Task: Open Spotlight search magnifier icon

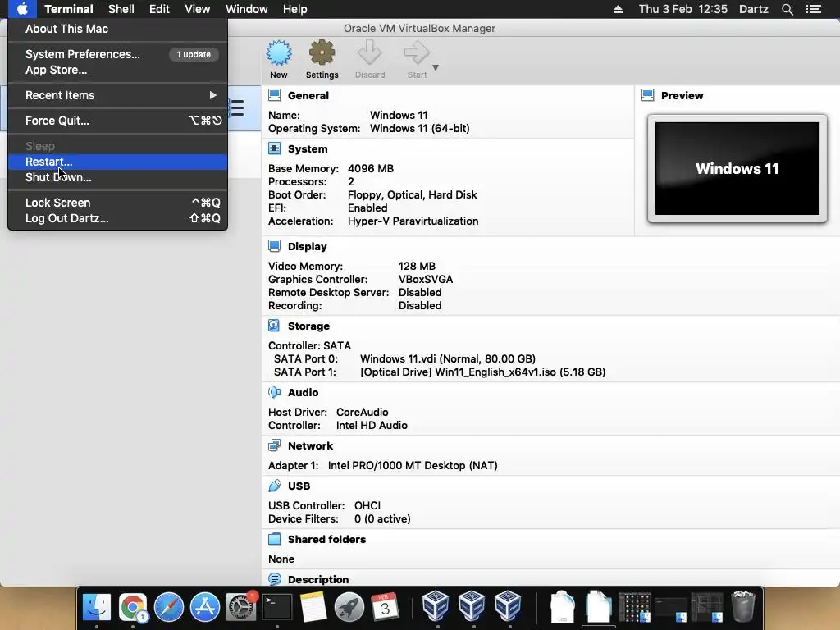Action: click(787, 9)
